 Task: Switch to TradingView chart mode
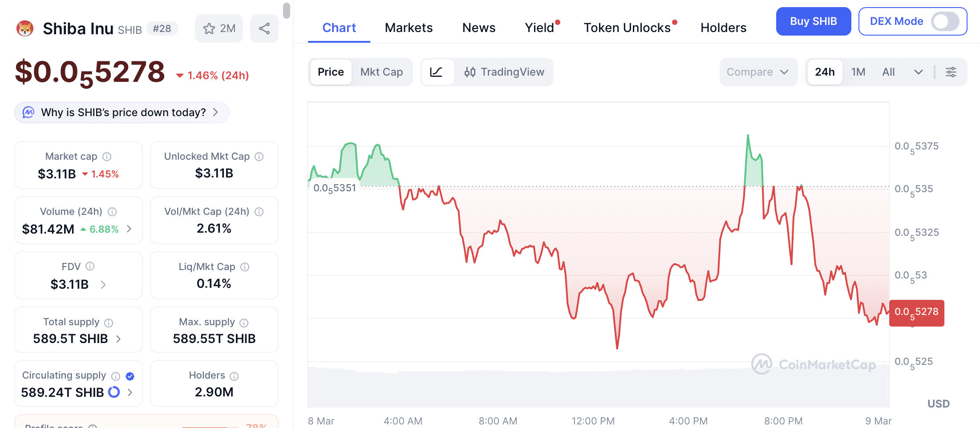tap(504, 72)
